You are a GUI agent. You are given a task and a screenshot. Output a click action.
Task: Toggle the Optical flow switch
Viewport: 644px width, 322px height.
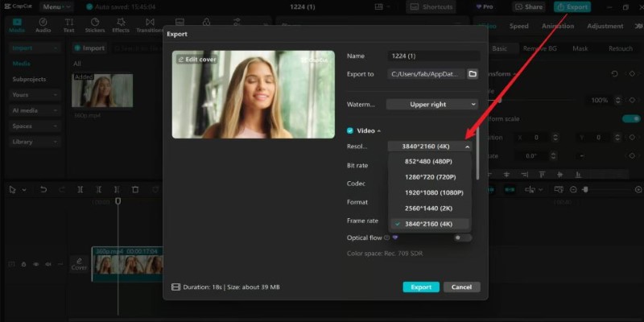463,237
